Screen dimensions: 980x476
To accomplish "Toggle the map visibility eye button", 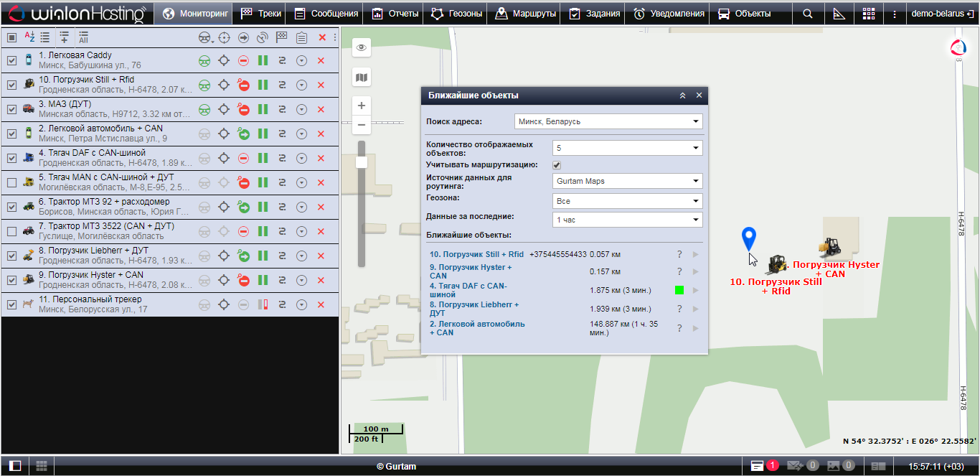I will tap(362, 48).
